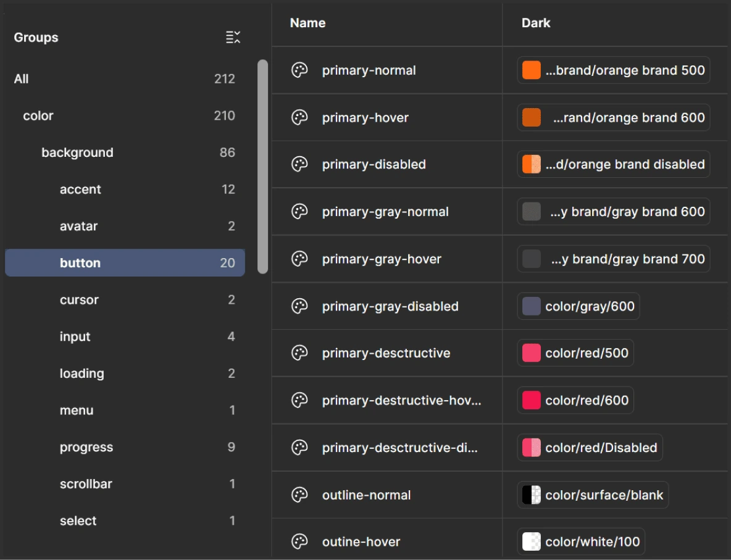This screenshot has width=731, height=560.
Task: Click the palette icon beside primary-gray-disabled
Action: click(299, 306)
